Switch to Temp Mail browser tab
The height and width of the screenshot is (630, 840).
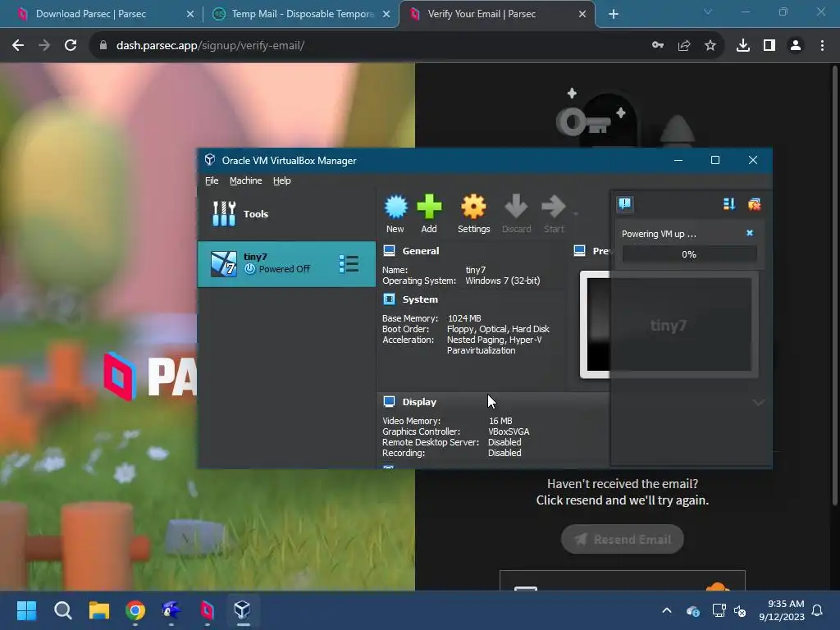[303, 14]
